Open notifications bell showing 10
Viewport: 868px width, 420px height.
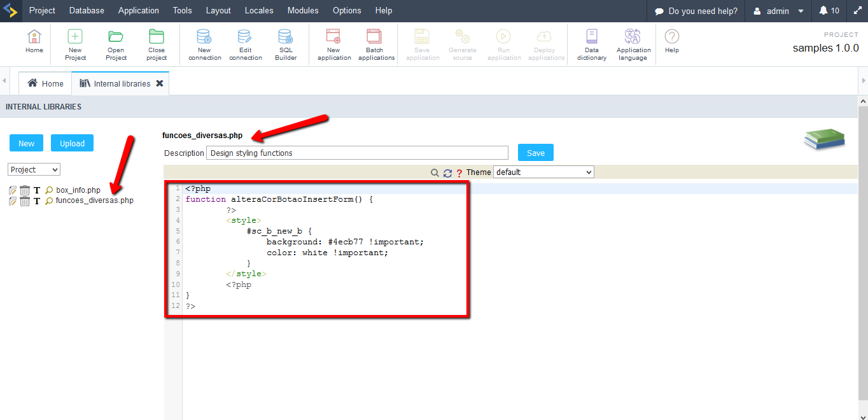point(829,11)
